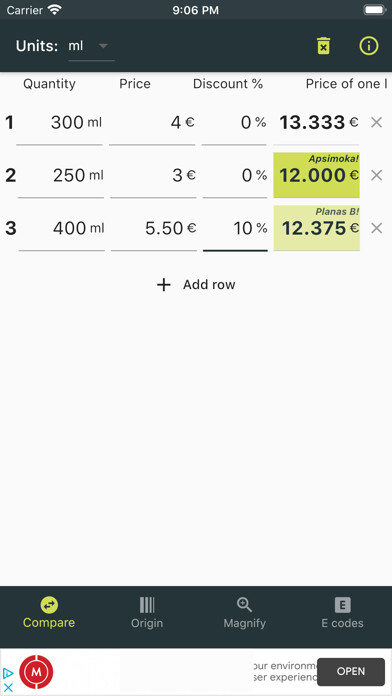Image resolution: width=392 pixels, height=696 pixels.
Task: Delete row 2 using the X icon
Action: 376,175
